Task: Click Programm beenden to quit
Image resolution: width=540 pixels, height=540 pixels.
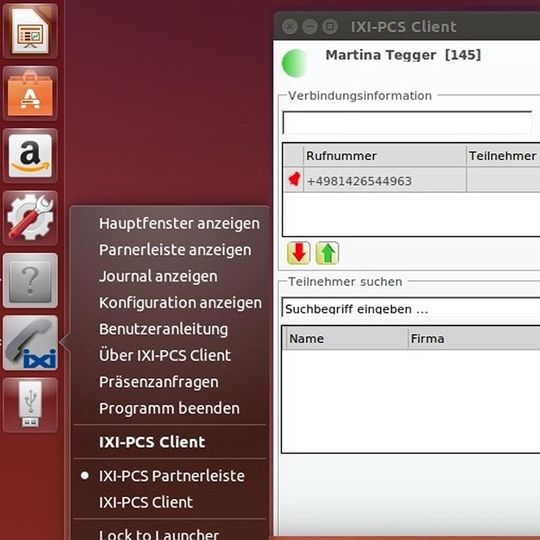Action: pyautogui.click(x=169, y=409)
